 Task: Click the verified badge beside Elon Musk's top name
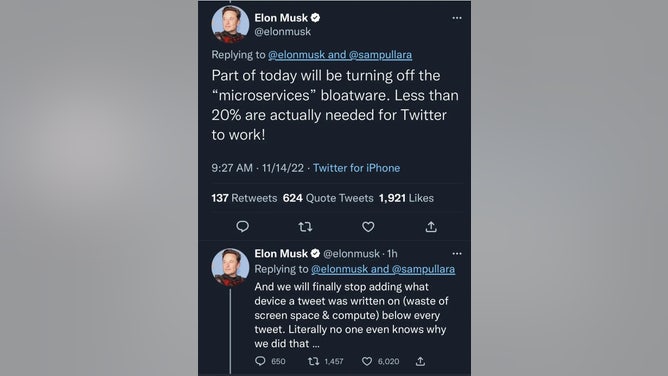[x=315, y=18]
